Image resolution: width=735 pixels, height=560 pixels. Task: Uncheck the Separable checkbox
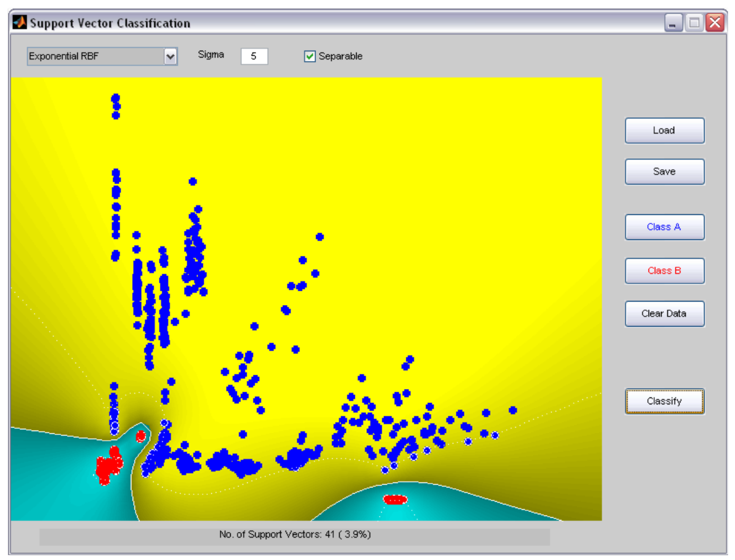310,56
